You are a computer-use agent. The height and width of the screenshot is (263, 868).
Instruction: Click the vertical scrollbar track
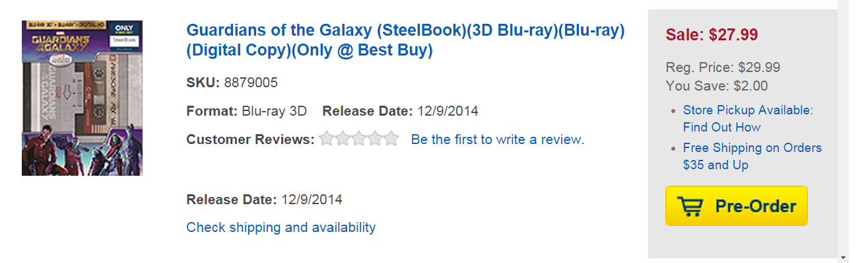pyautogui.click(x=843, y=126)
